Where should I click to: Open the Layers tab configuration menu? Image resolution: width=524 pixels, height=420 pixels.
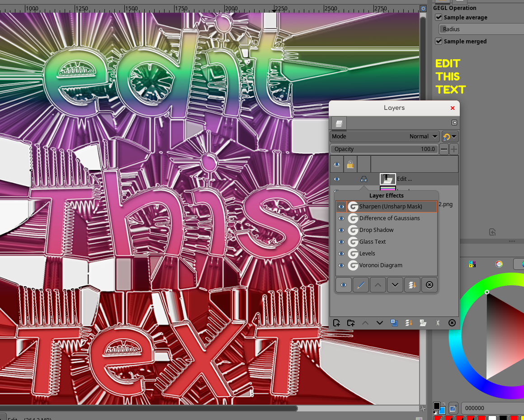(454, 123)
